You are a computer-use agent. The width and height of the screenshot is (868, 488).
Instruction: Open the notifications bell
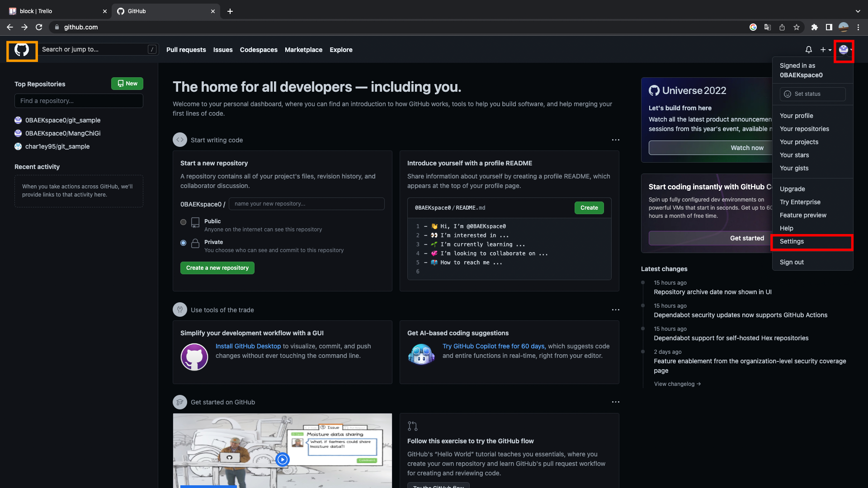coord(808,50)
